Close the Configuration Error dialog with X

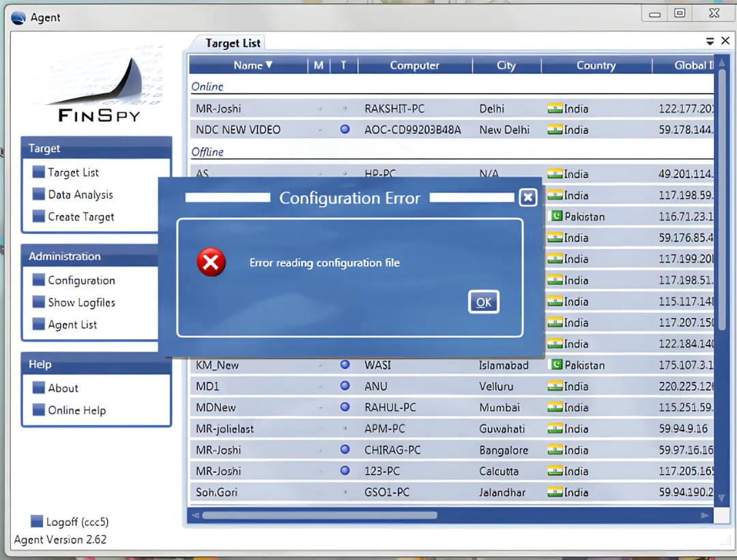tap(528, 197)
